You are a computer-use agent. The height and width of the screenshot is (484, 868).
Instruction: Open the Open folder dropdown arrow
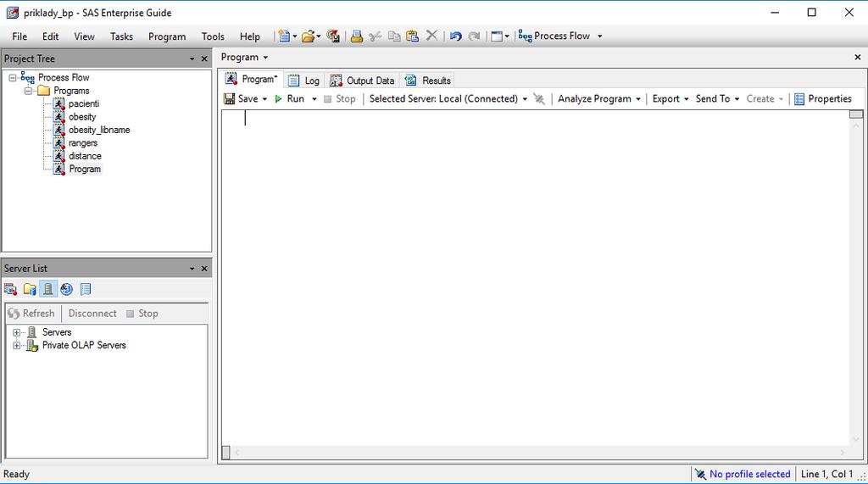pos(319,36)
